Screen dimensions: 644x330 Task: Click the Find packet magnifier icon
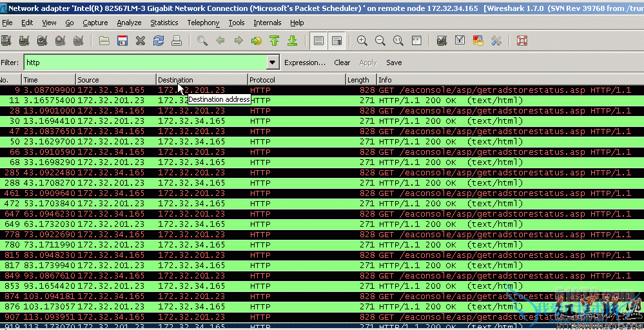(202, 41)
